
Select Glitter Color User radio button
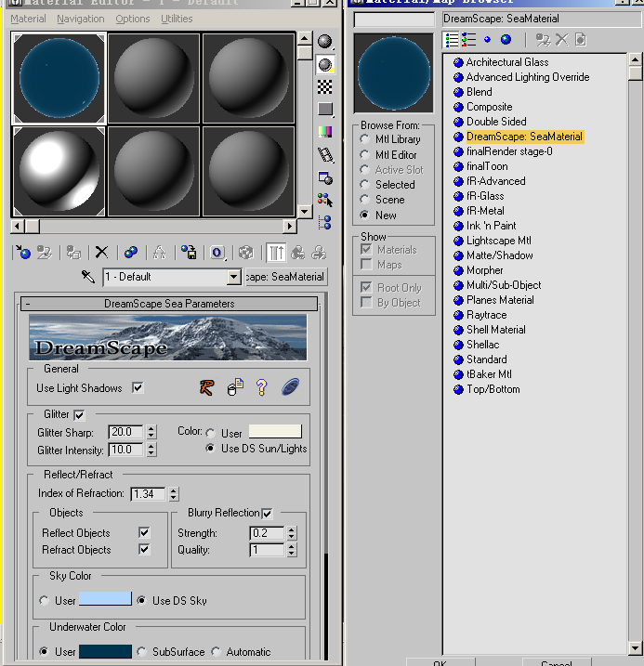[210, 433]
